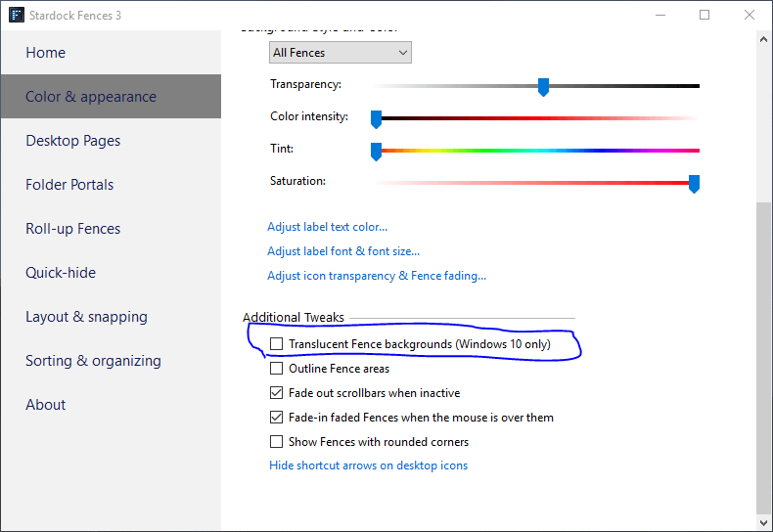Click the Transparency slider handle
The width and height of the screenshot is (773, 532).
543,87
